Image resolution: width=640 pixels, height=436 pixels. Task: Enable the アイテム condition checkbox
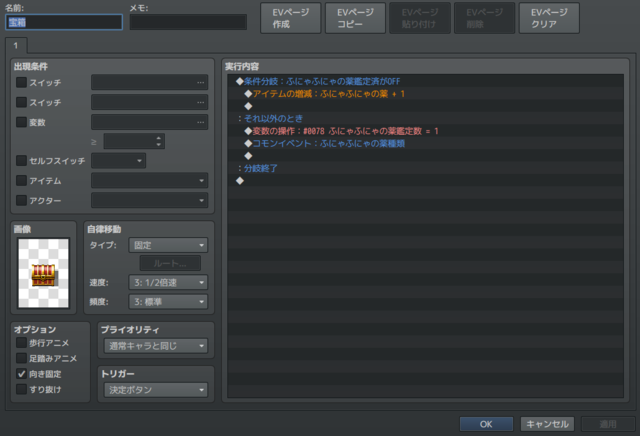pyautogui.click(x=21, y=180)
